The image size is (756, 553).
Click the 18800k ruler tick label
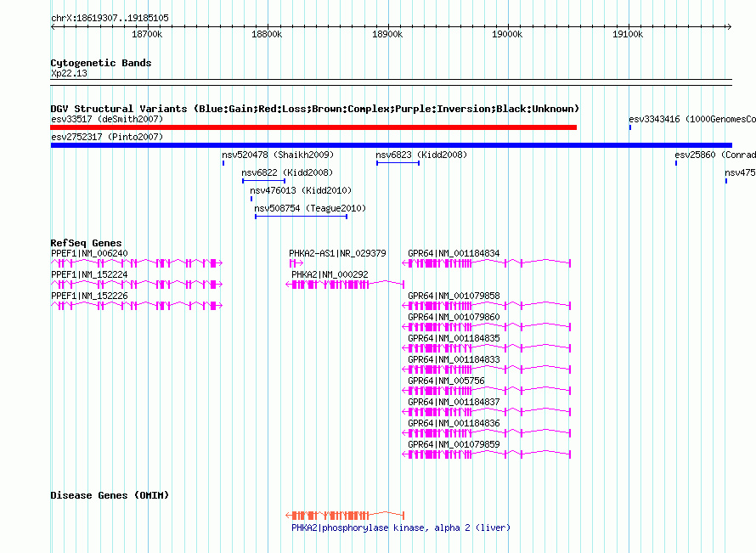pos(267,34)
